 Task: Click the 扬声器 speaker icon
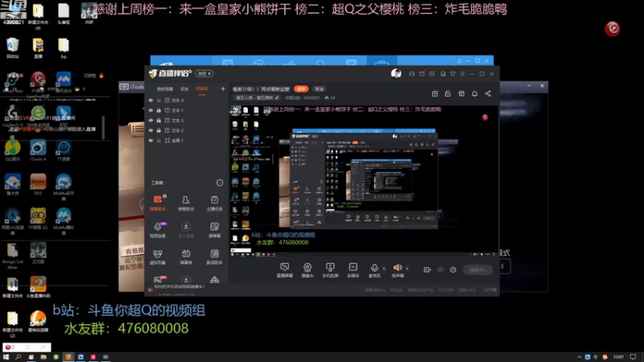click(398, 268)
